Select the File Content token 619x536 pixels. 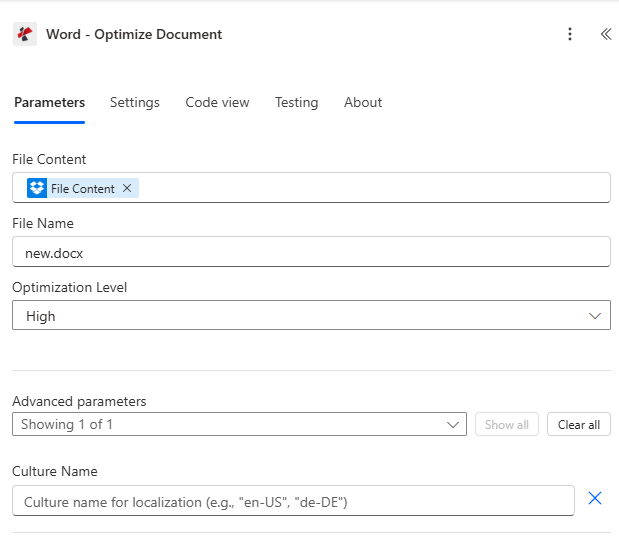[x=83, y=188]
